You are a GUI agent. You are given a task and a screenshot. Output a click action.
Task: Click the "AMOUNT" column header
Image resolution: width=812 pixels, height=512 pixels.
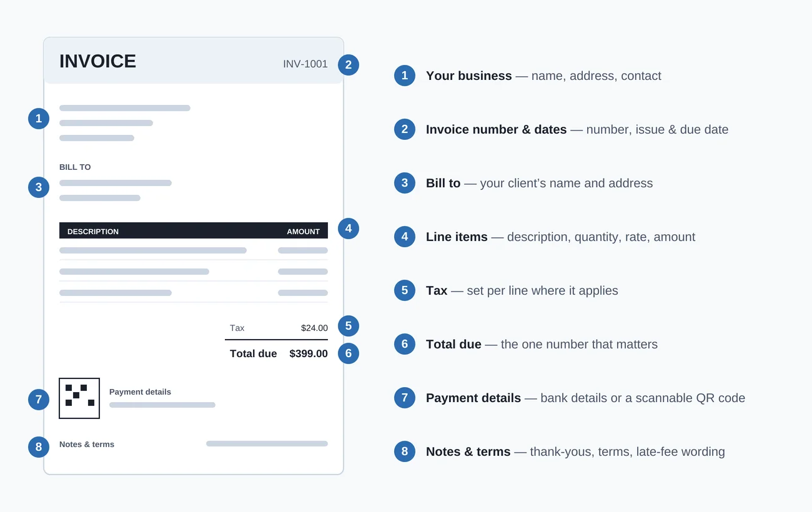click(304, 232)
